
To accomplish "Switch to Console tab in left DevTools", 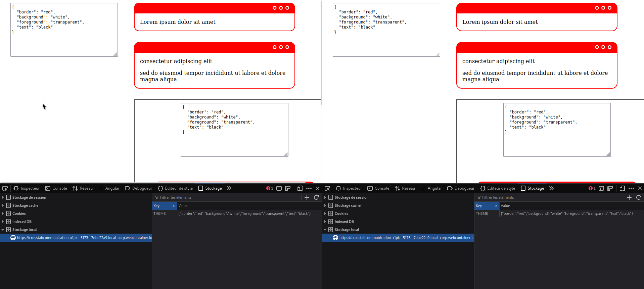I will pyautogui.click(x=56, y=188).
